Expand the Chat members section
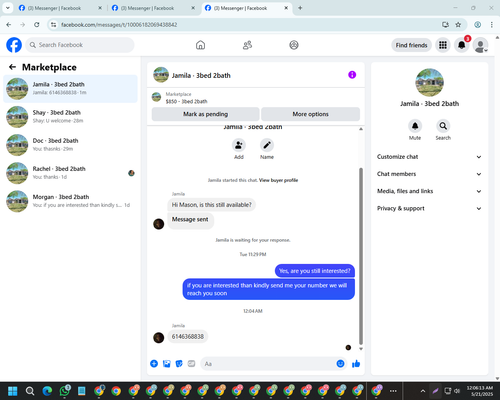The image size is (500, 400). click(x=429, y=174)
